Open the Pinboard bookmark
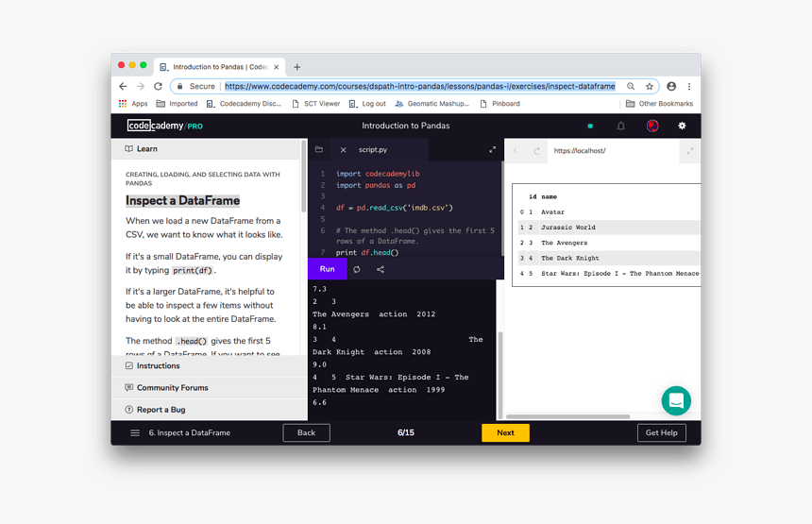Image resolution: width=812 pixels, height=524 pixels. pos(499,104)
